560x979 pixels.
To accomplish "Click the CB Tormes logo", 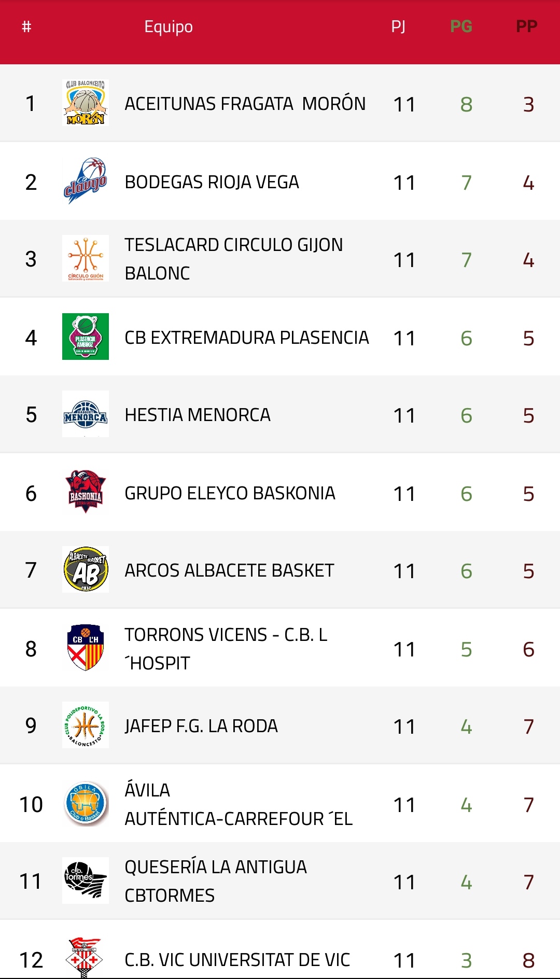I will [86, 880].
